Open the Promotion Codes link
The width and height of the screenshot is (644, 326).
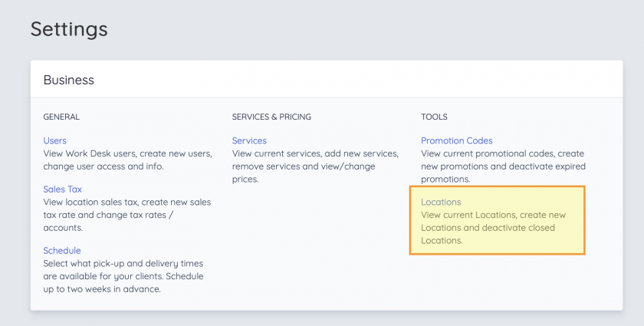pyautogui.click(x=456, y=140)
